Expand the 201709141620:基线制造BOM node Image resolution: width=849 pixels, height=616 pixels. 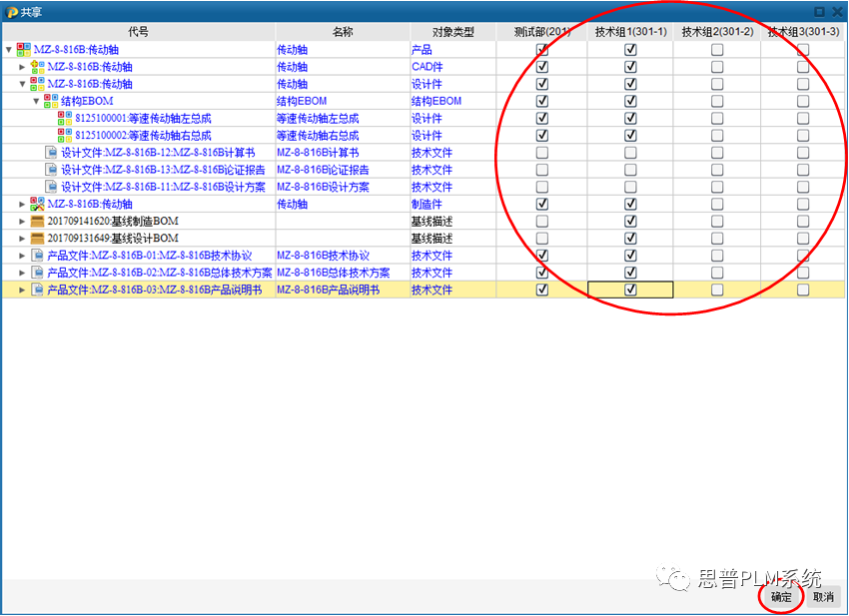[x=21, y=220]
